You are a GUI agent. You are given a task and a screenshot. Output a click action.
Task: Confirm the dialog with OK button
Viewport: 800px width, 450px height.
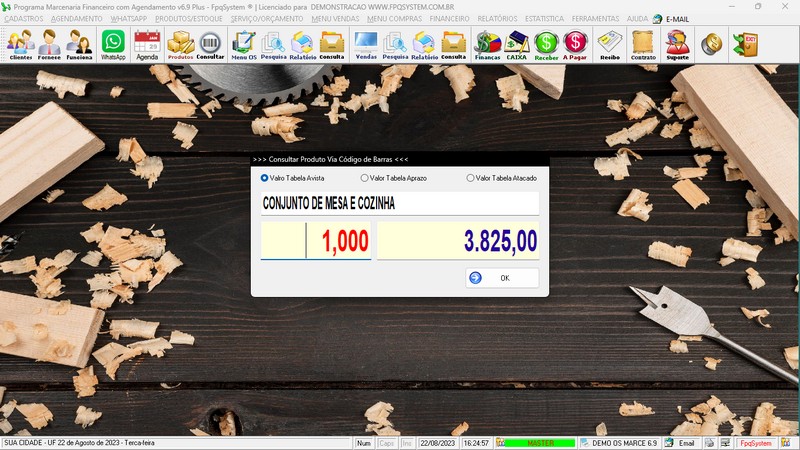tap(502, 278)
